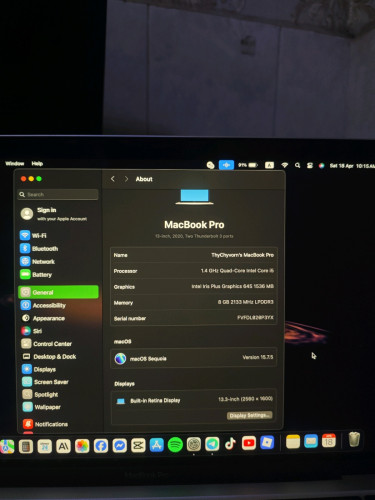Open the App Store dock icon
The height and width of the screenshot is (500, 375).
click(157, 445)
